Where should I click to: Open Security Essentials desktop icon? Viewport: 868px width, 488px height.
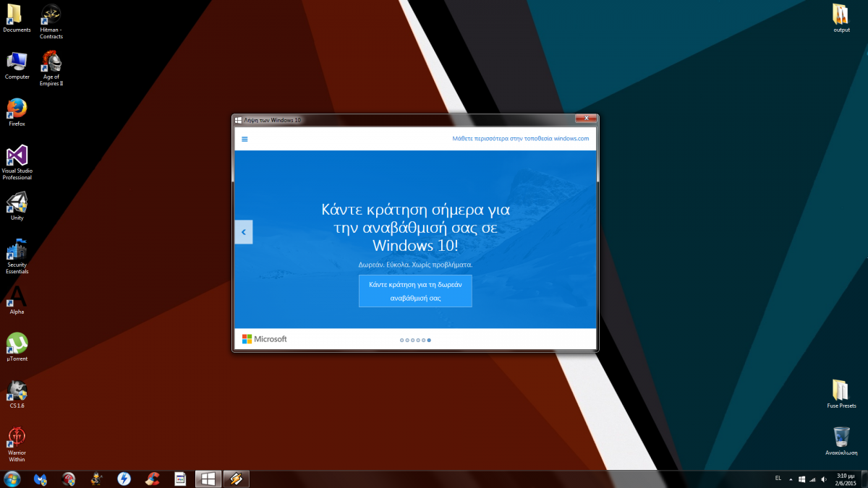(x=17, y=257)
